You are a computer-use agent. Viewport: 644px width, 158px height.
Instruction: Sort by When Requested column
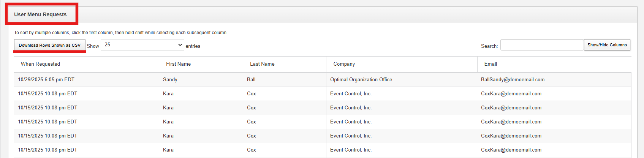click(40, 64)
